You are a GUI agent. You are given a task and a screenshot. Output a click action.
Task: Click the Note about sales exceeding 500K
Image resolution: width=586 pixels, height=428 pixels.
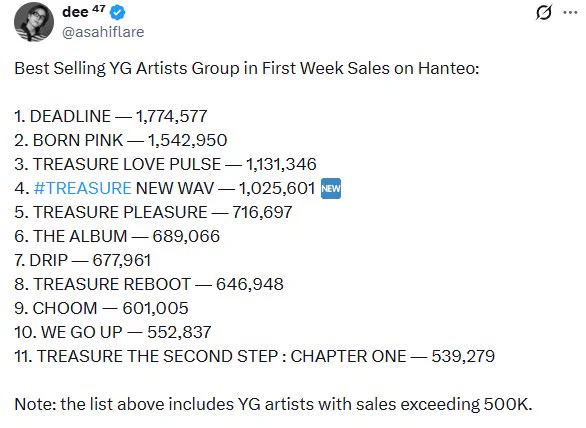(x=273, y=404)
